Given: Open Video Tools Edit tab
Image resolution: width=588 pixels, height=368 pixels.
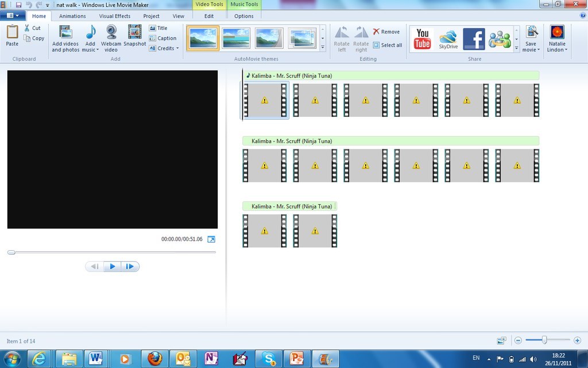Looking at the screenshot, I should click(209, 16).
